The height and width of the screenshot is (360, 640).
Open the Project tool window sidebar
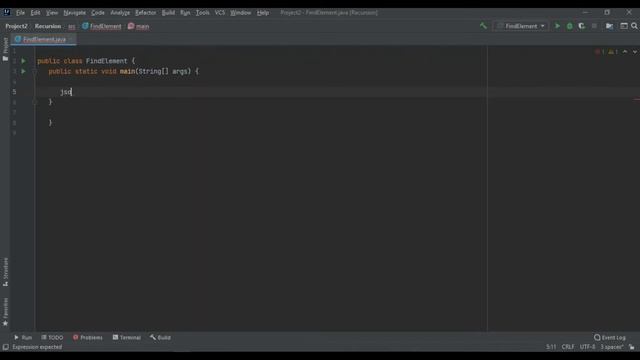coord(5,49)
